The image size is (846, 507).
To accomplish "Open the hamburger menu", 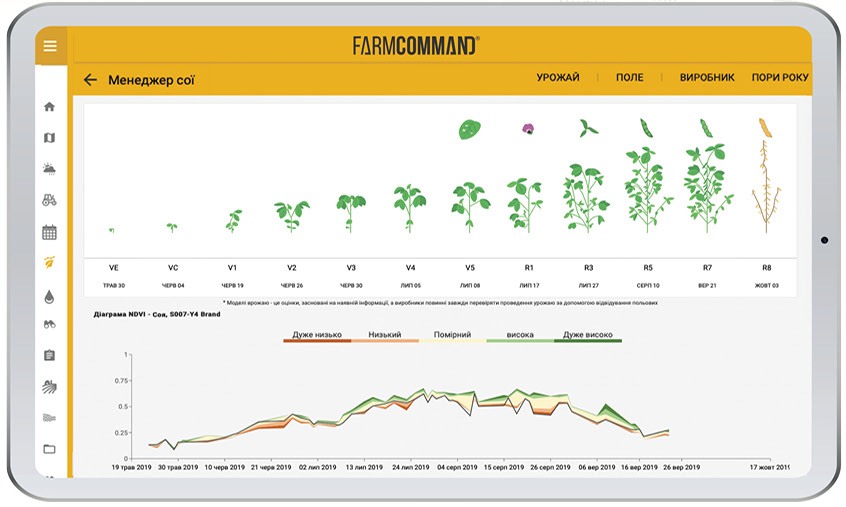I will point(50,46).
